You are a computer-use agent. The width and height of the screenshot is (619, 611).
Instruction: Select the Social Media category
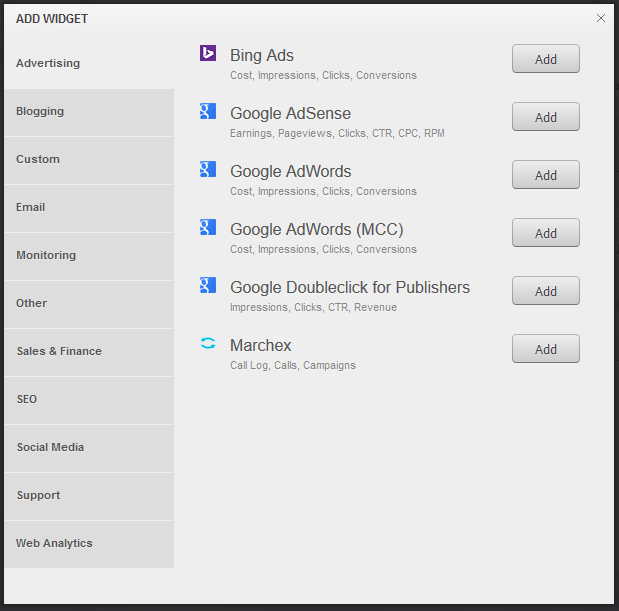[x=89, y=449]
